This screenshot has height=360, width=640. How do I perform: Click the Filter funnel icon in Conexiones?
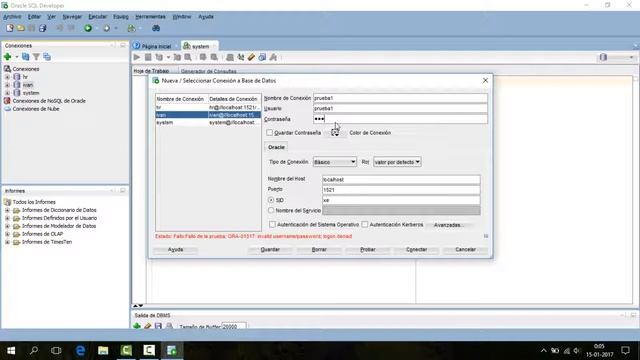(x=36, y=57)
